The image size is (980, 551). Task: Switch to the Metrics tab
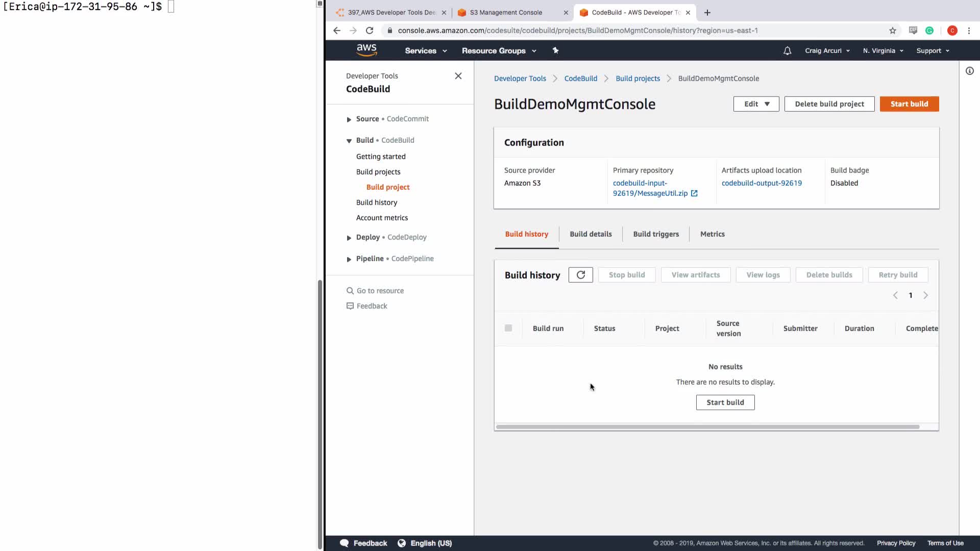tap(712, 234)
